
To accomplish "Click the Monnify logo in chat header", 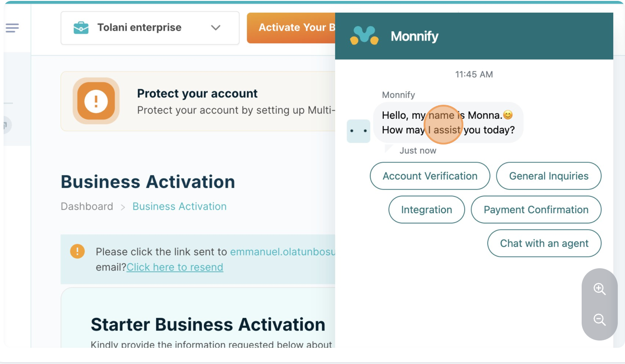I will tap(364, 36).
